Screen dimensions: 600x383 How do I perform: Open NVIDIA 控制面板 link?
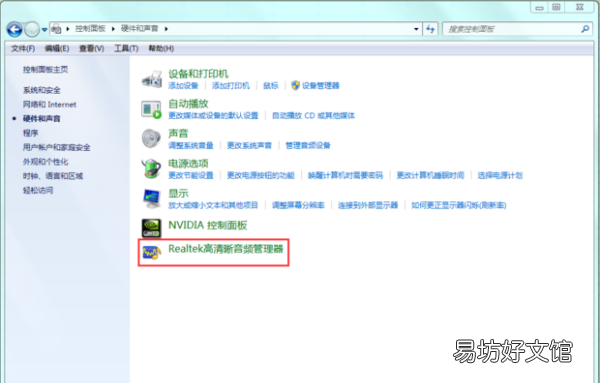(x=208, y=225)
